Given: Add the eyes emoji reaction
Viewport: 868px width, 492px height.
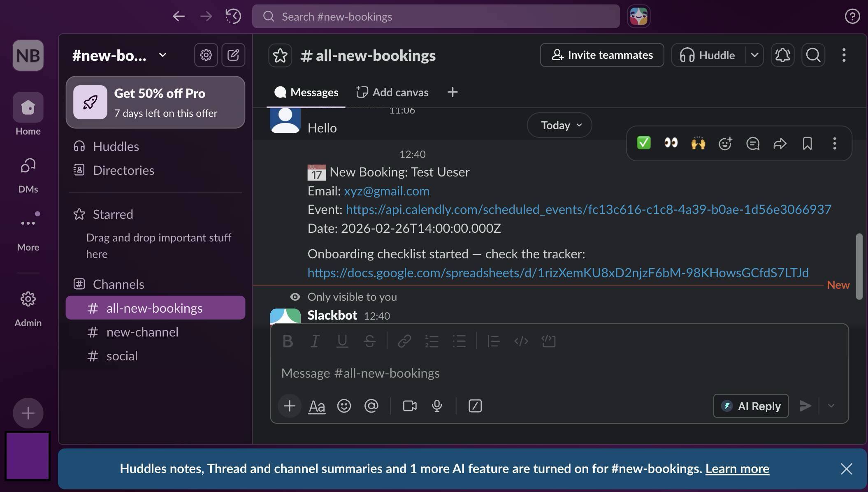Looking at the screenshot, I should (x=670, y=143).
